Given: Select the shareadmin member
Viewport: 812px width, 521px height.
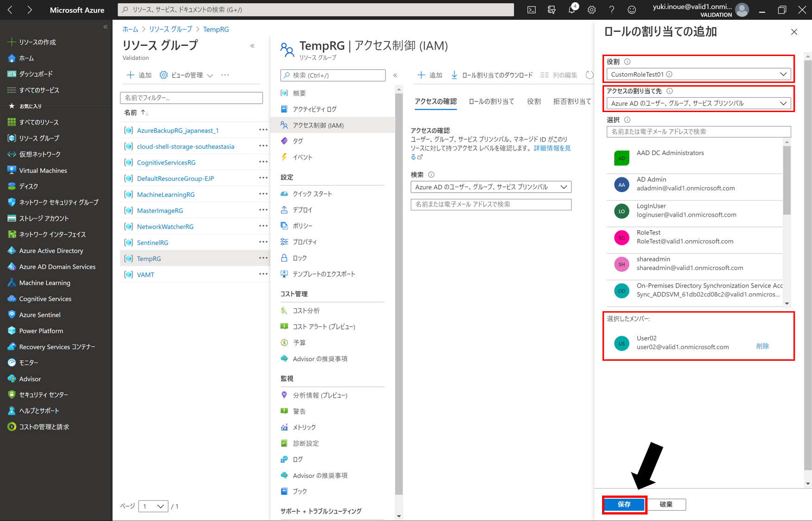Looking at the screenshot, I should pyautogui.click(x=694, y=264).
